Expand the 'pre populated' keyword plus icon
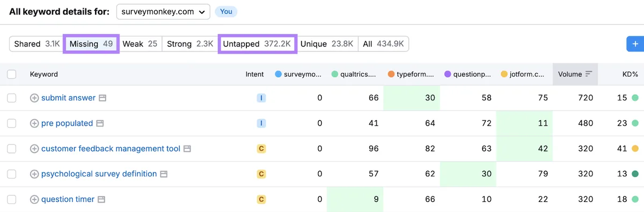Screen dimensions: 644x212 [34, 123]
